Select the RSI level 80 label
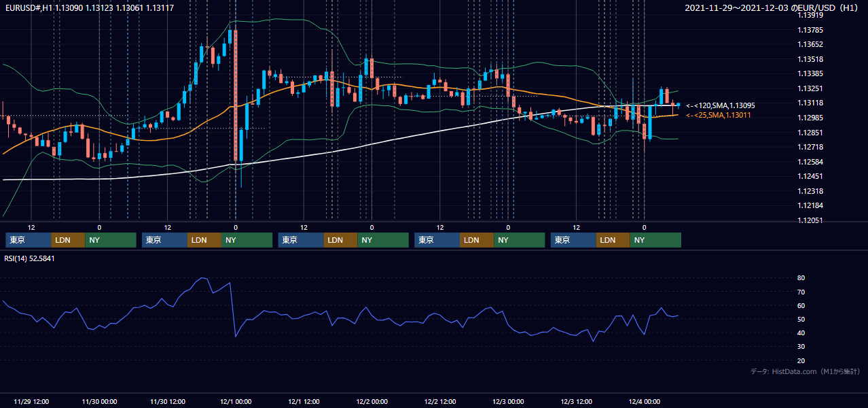Image resolution: width=868 pixels, height=408 pixels. tap(801, 278)
